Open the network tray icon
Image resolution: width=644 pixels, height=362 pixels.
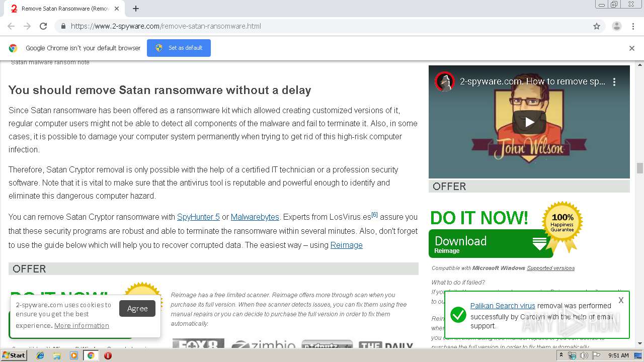pyautogui.click(x=572, y=355)
